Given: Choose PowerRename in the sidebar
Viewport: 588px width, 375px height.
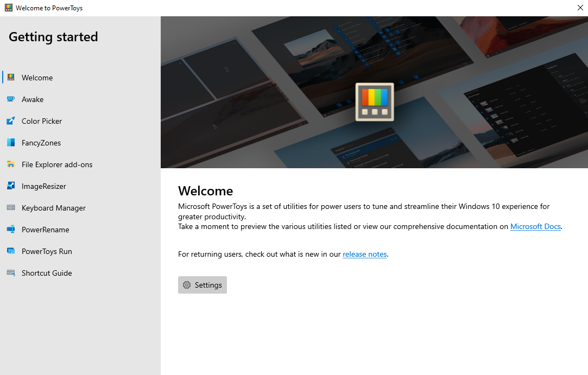Looking at the screenshot, I should 80,230.
